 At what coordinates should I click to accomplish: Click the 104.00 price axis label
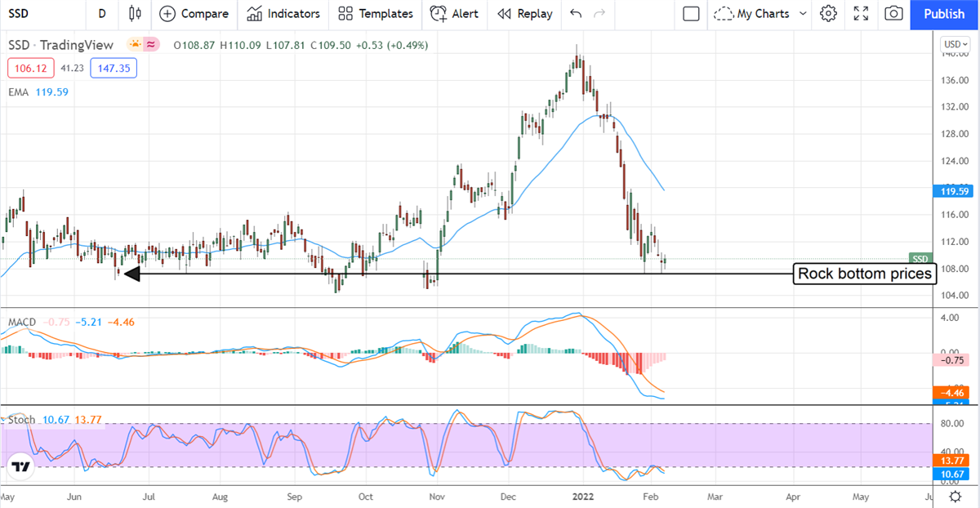pos(954,295)
